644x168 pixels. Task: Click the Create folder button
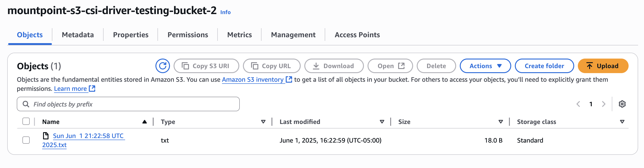(544, 66)
